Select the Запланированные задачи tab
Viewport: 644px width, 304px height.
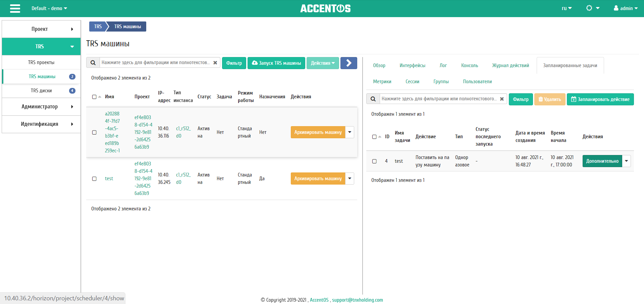(x=570, y=65)
